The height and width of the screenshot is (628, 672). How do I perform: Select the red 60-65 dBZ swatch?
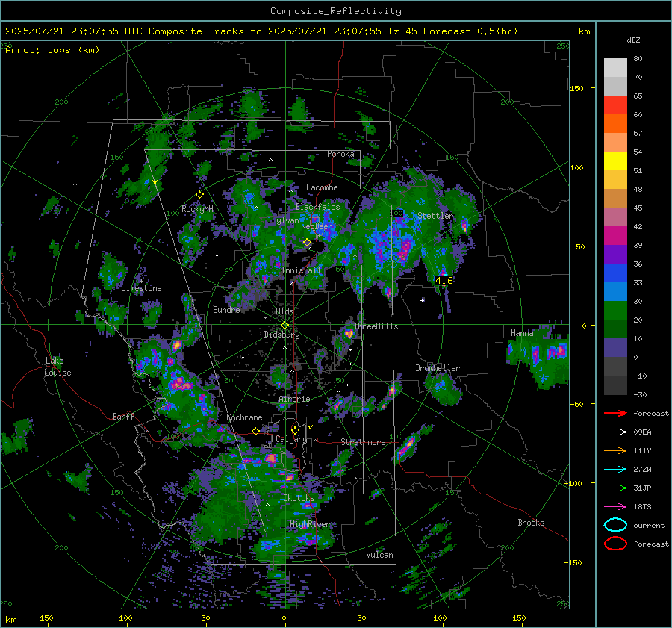[615, 105]
